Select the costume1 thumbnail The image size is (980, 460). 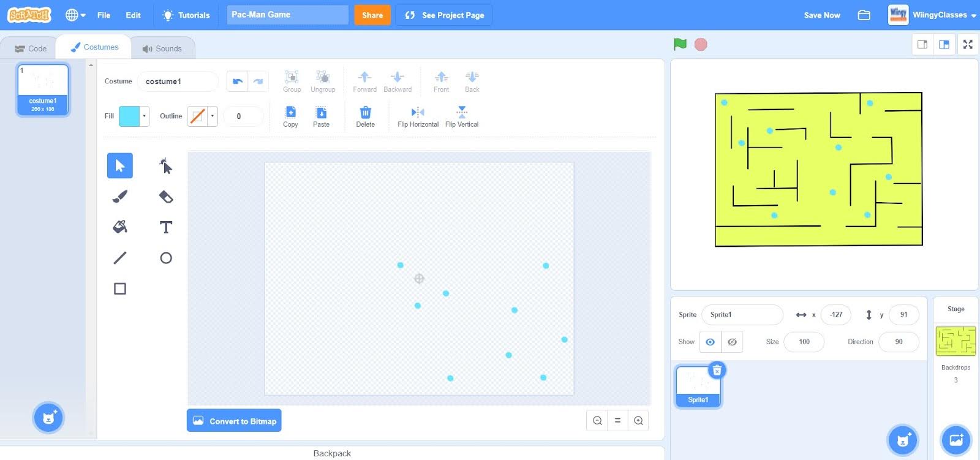coord(43,89)
